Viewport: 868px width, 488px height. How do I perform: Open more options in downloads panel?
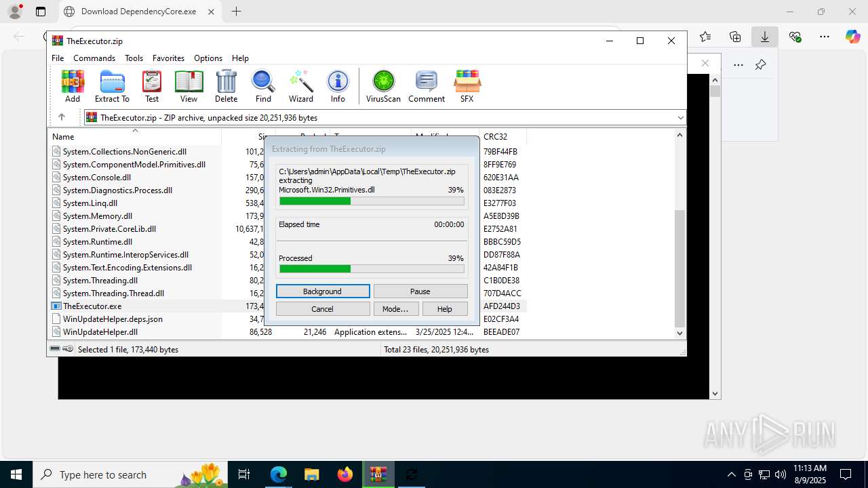pos(738,64)
